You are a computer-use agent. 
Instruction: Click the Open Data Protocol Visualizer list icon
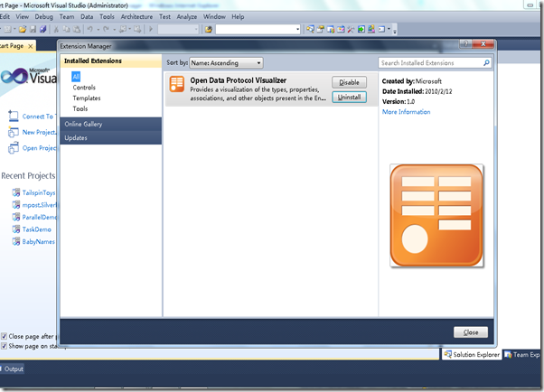tap(177, 84)
